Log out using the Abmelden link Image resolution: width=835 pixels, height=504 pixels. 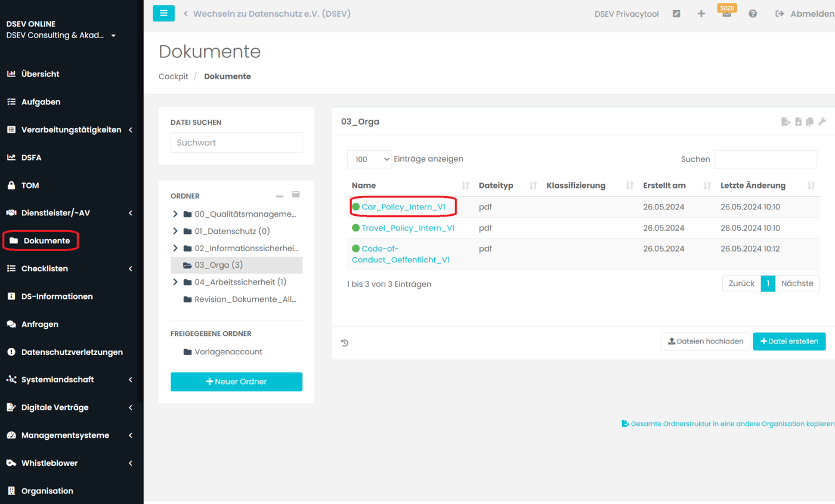point(804,14)
